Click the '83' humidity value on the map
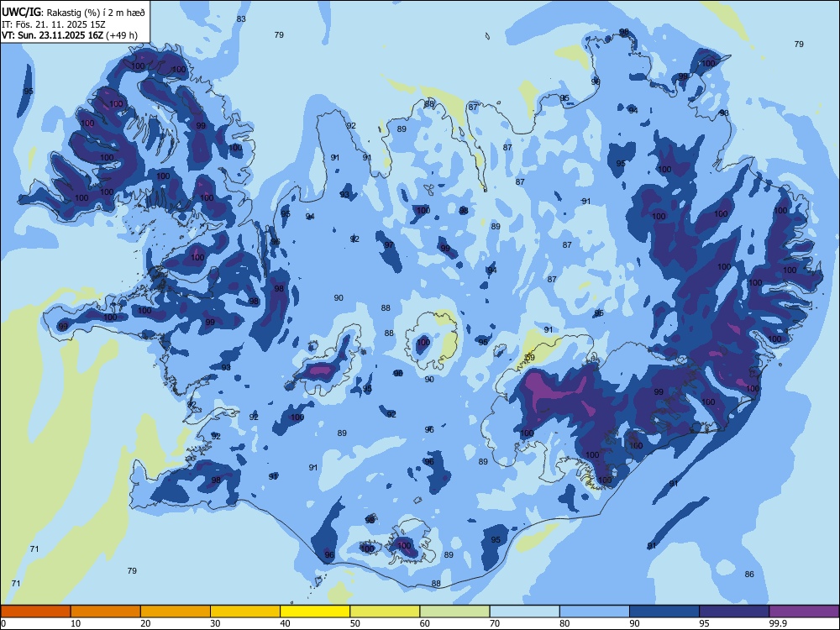 [241, 18]
